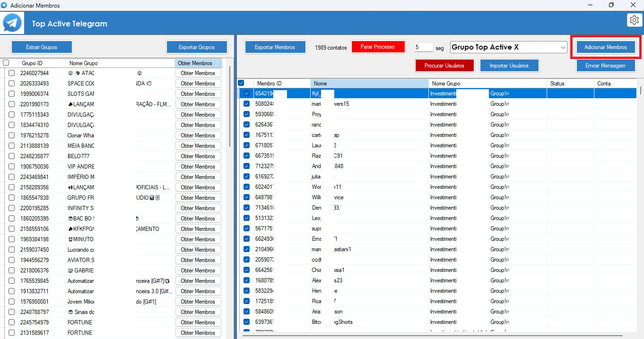Viewport: 644px width, 339px height.
Task: Select group ID 2159037450
Action: (x=34, y=250)
